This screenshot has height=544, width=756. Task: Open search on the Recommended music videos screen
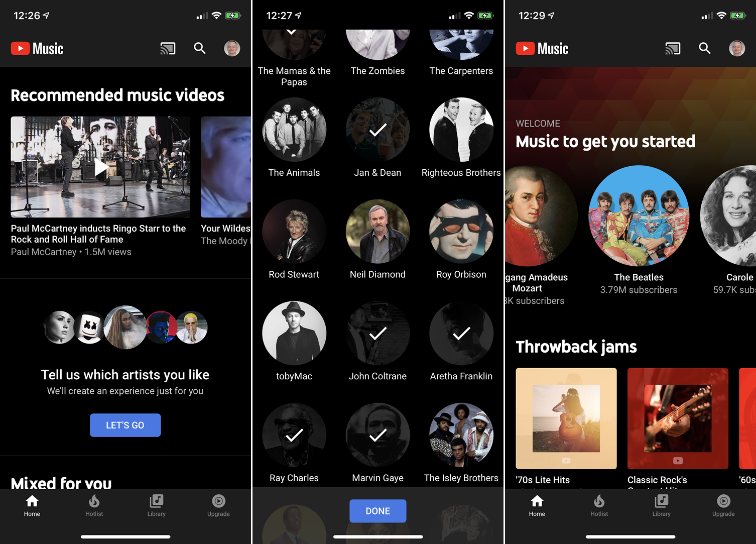[200, 48]
